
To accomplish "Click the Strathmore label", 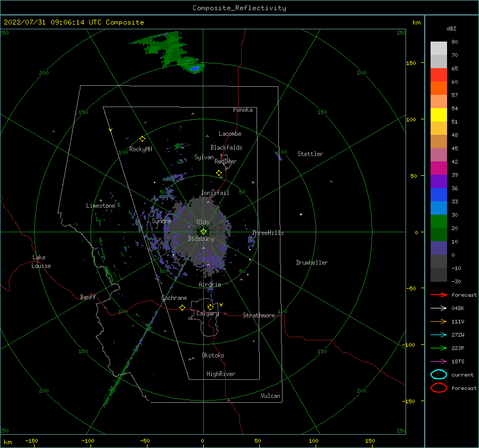I will (x=259, y=315).
